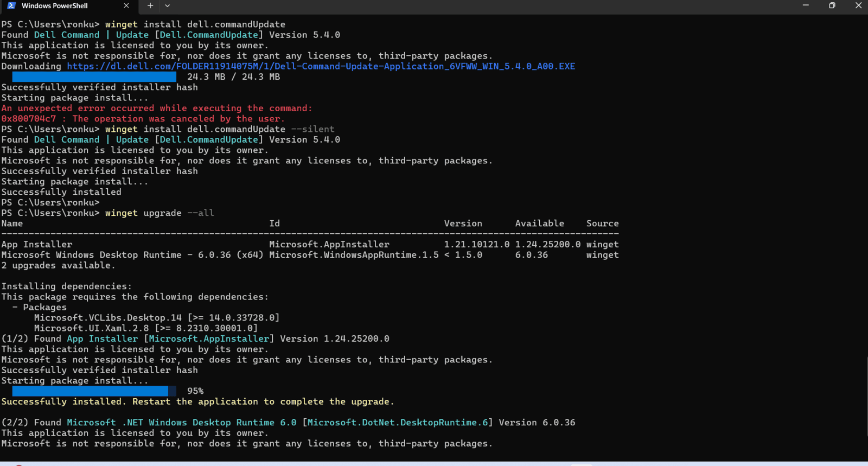Click 'Microsoft.UI.Xaml.2.8' dependency line
This screenshot has height=466, width=868.
(x=146, y=328)
